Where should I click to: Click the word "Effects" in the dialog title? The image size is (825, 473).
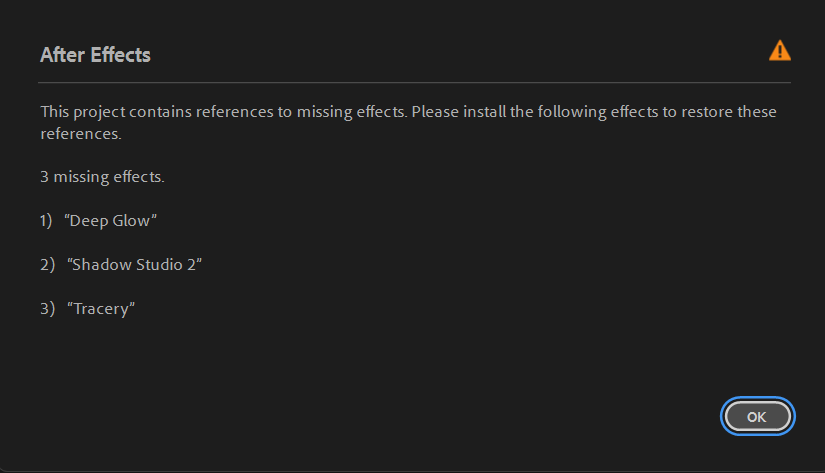120,55
